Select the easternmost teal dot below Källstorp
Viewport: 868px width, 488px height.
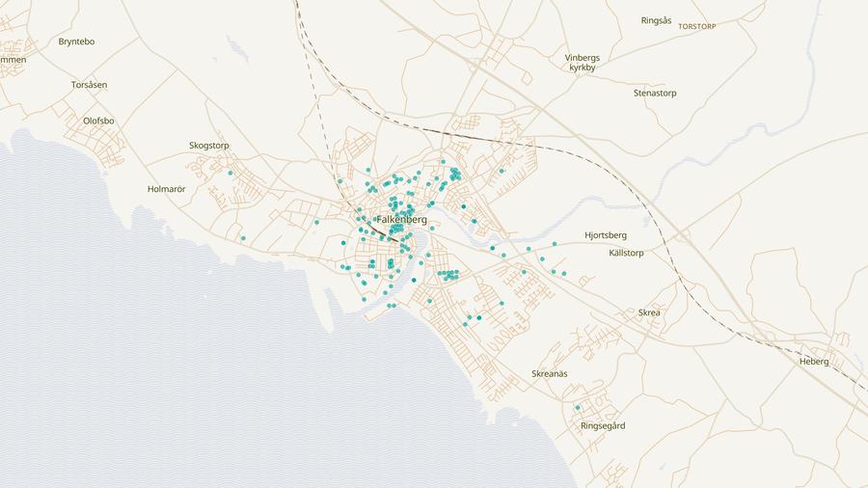pyautogui.click(x=564, y=274)
